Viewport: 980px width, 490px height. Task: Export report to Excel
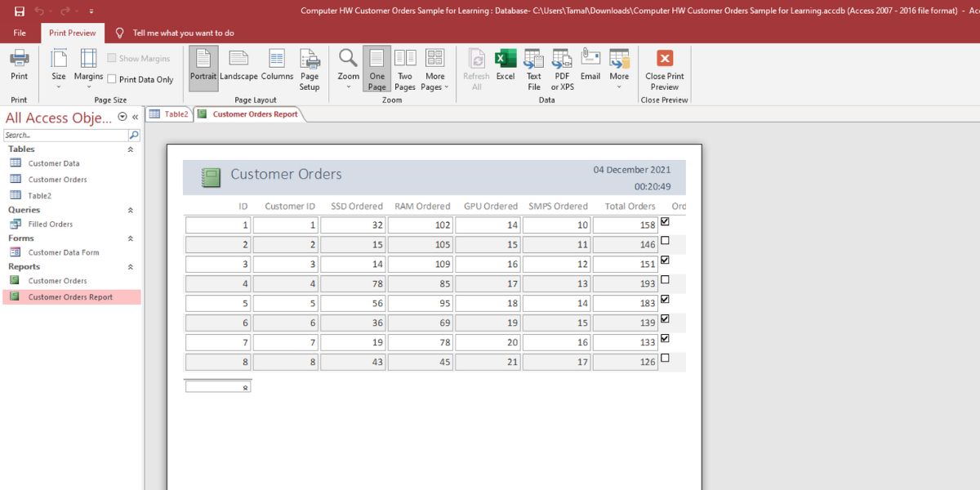pyautogui.click(x=506, y=65)
